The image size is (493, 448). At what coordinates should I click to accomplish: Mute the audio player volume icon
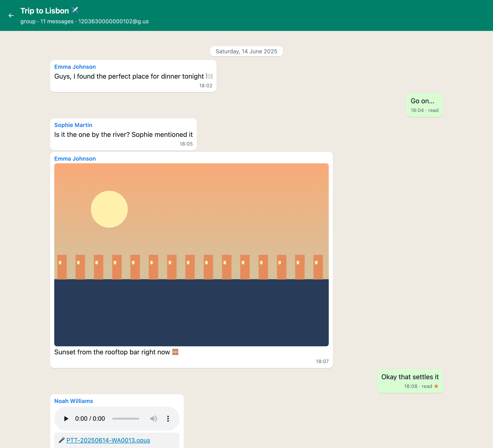pos(154,419)
